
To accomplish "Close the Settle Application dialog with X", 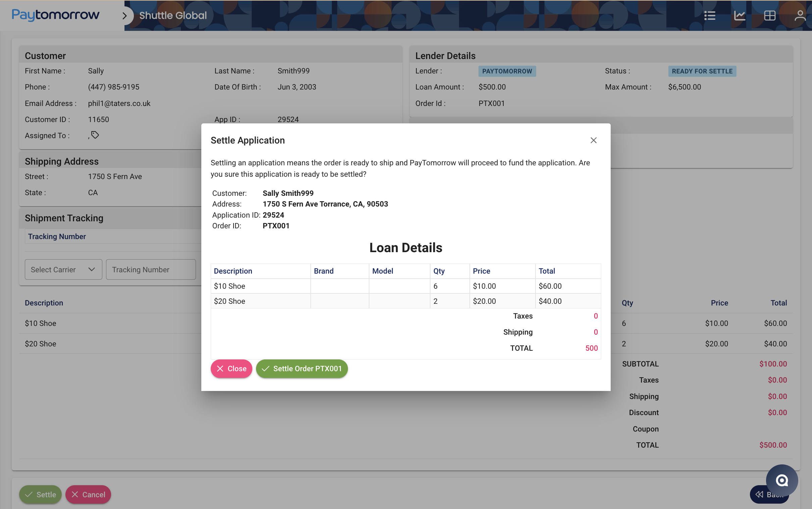I will tap(594, 140).
